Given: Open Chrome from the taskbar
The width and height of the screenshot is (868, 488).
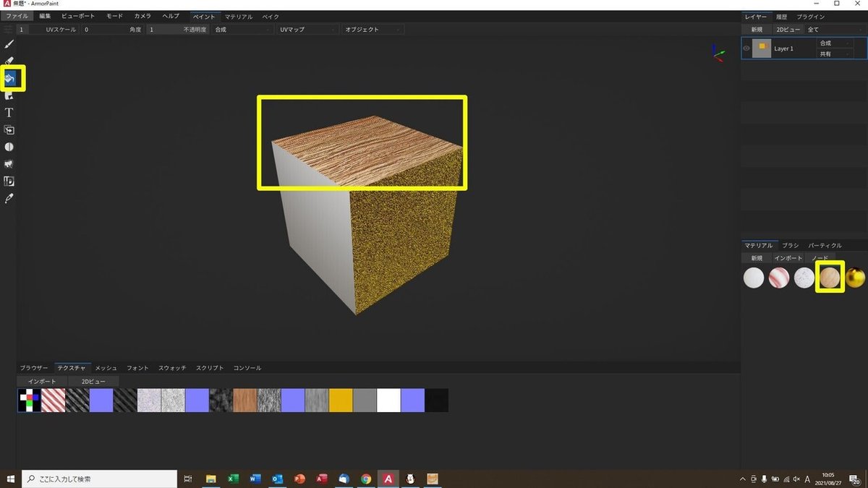Looking at the screenshot, I should (366, 479).
